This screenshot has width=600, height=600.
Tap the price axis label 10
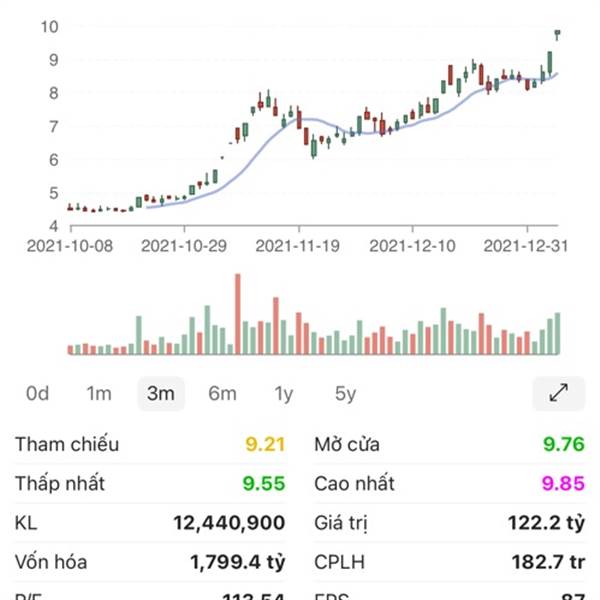pyautogui.click(x=49, y=27)
